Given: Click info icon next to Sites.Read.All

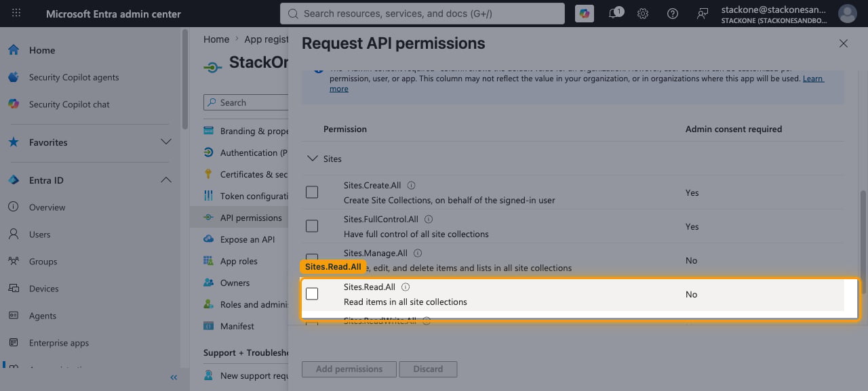Looking at the screenshot, I should coord(406,287).
